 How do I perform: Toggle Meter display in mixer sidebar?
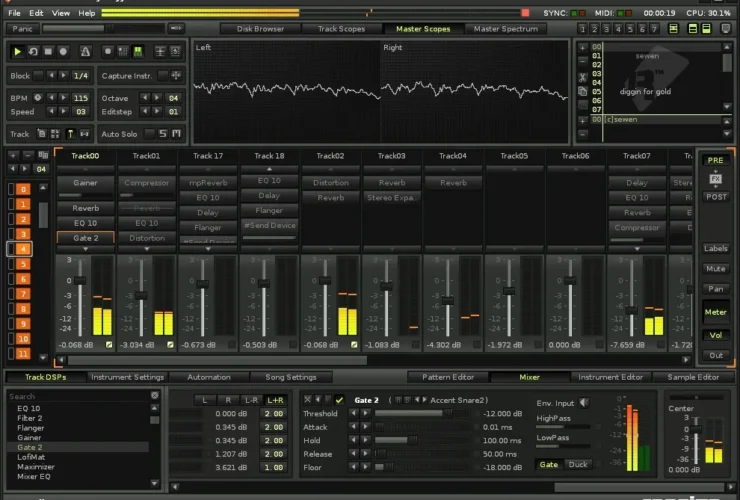coord(714,312)
